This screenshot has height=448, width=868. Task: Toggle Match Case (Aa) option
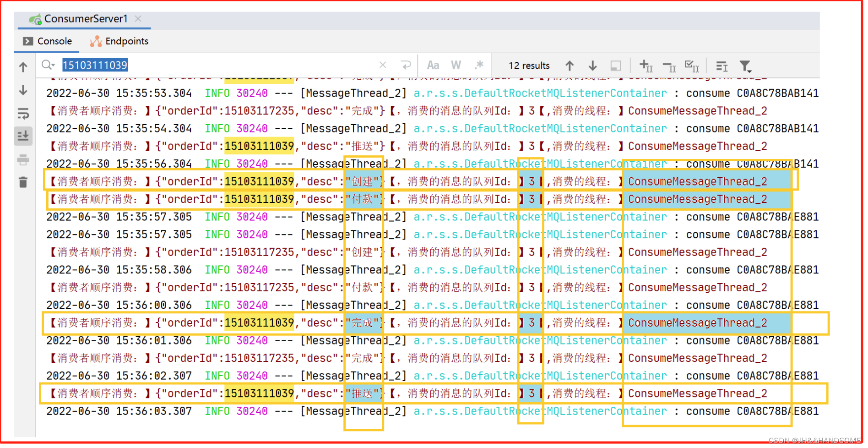click(x=433, y=65)
